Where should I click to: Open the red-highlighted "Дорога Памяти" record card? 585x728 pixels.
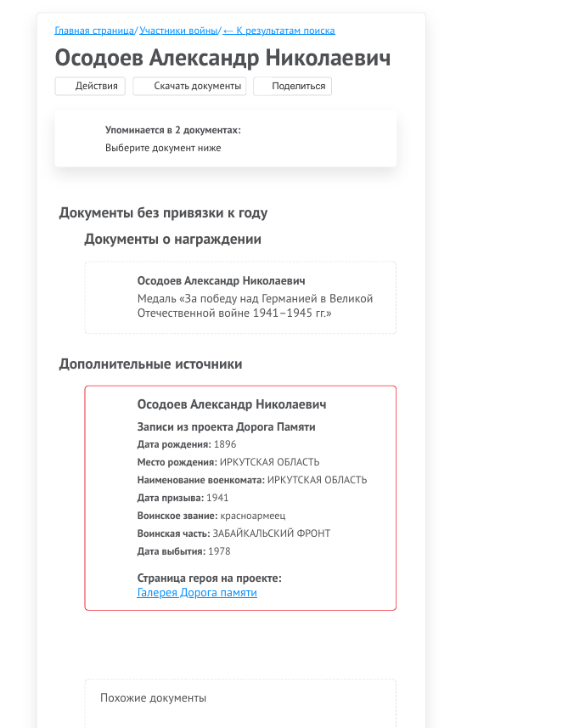[240, 497]
